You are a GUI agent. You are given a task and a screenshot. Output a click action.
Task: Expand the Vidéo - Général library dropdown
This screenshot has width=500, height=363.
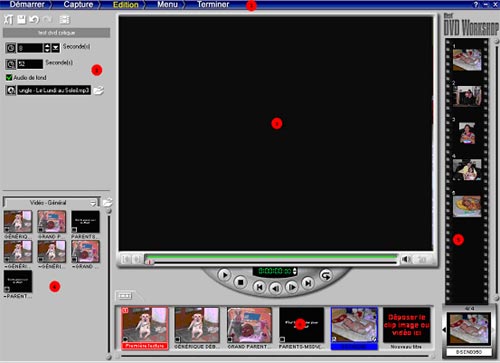coord(93,203)
